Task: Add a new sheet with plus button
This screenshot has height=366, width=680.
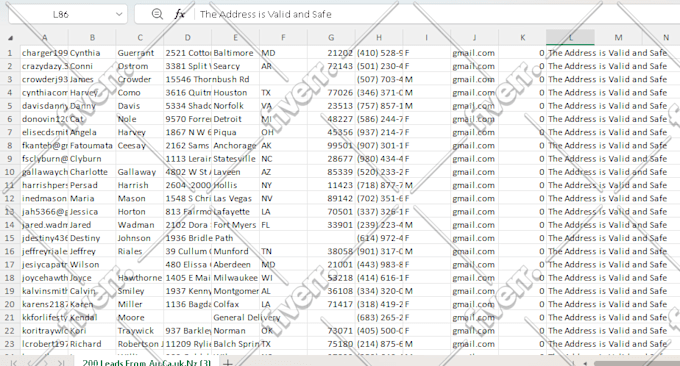Action: point(228,363)
